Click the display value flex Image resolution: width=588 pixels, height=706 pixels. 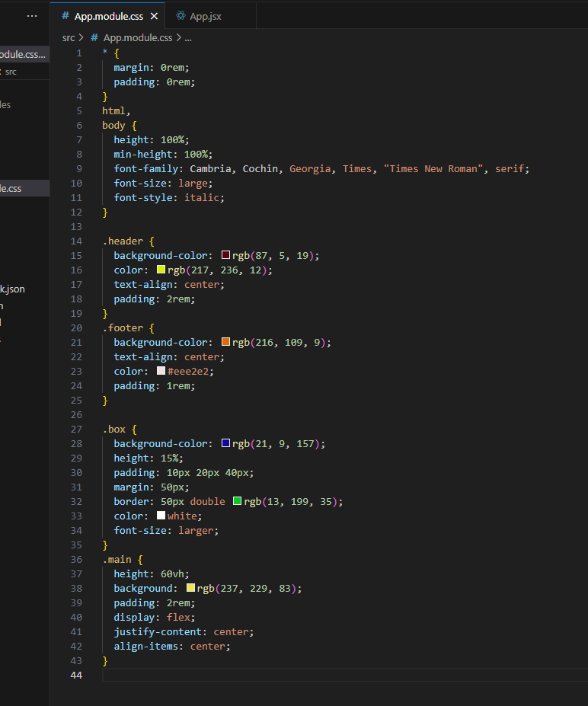[178, 618]
